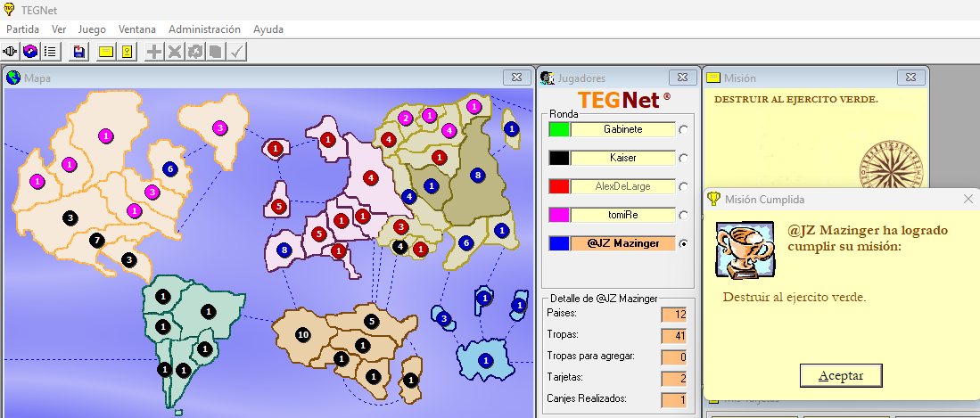
Task: Select the blue army token showing 4
Action: click(408, 196)
